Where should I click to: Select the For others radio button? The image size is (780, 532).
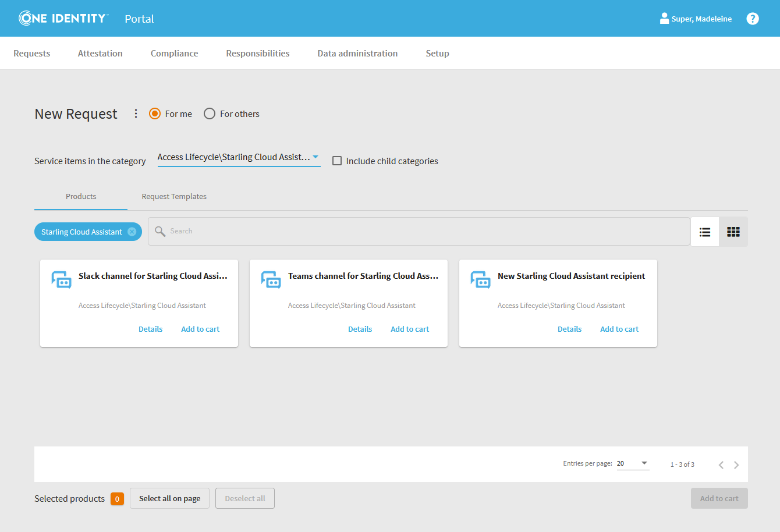point(210,114)
